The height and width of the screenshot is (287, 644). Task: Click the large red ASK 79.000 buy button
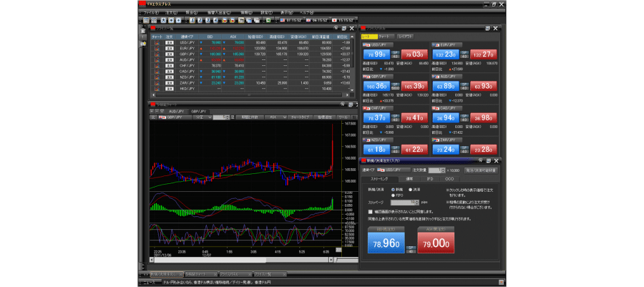(x=436, y=243)
